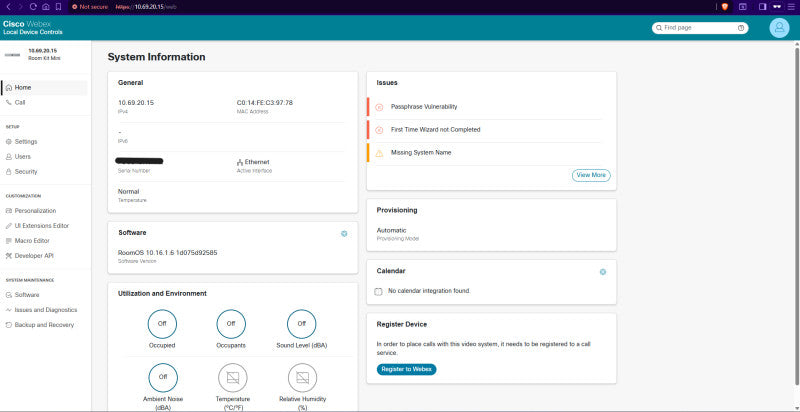This screenshot has width=800, height=412.
Task: Click the Home house icon in sidebar
Action: click(9, 88)
